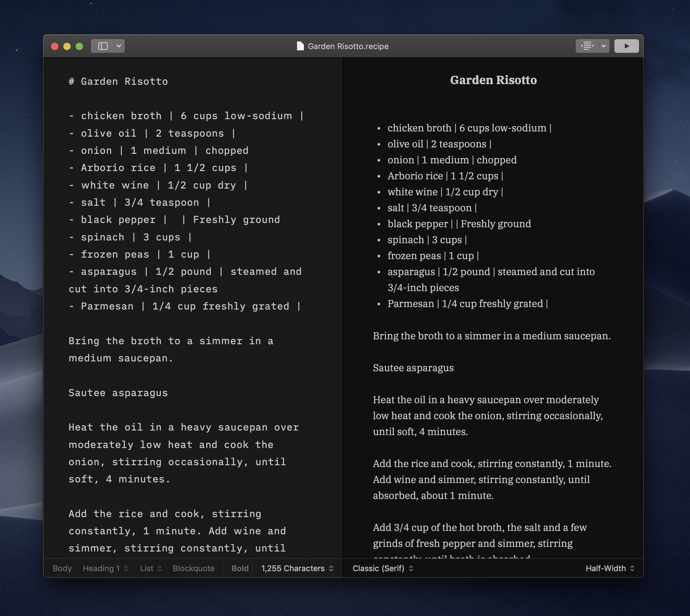This screenshot has height=616, width=690.
Task: Click the Garden Risotto.recipe window title
Action: (x=348, y=46)
